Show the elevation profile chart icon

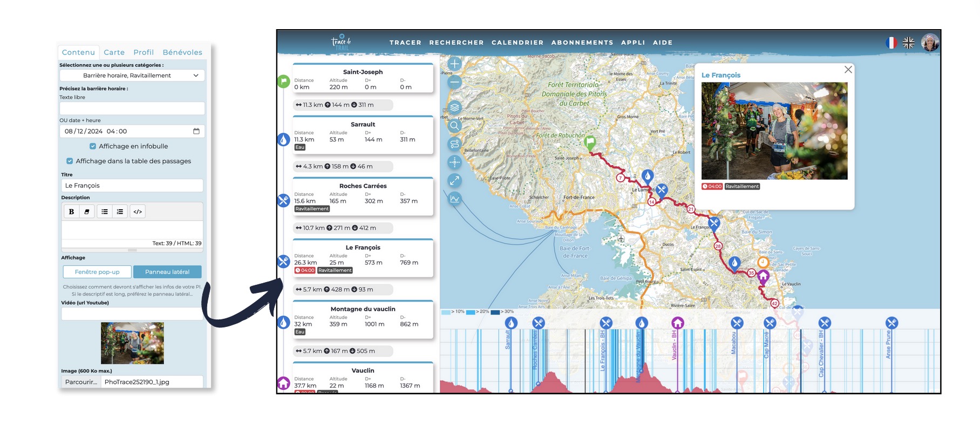pos(454,199)
